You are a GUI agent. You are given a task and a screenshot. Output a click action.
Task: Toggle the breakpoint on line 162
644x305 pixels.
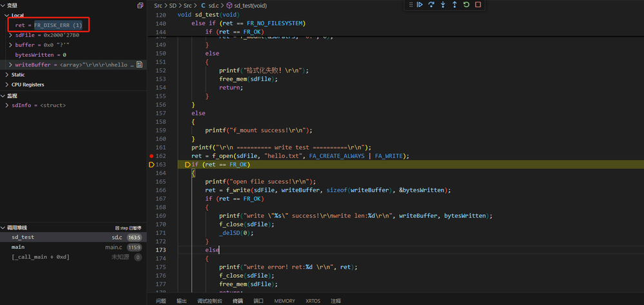(x=151, y=156)
